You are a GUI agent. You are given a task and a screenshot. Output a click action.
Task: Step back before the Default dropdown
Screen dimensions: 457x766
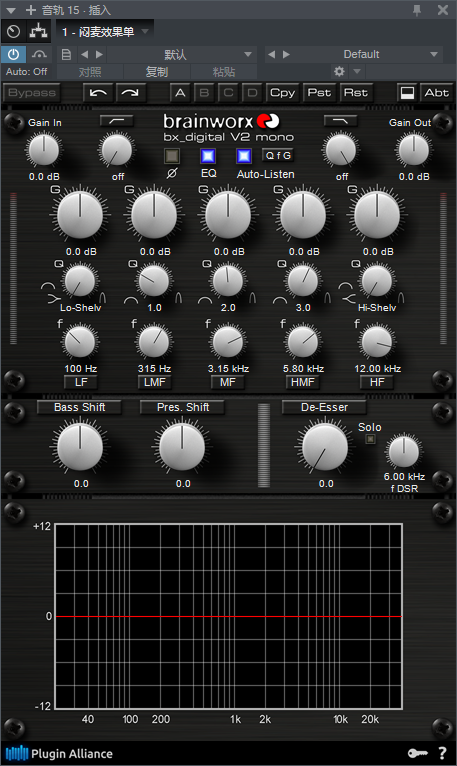coord(271,54)
